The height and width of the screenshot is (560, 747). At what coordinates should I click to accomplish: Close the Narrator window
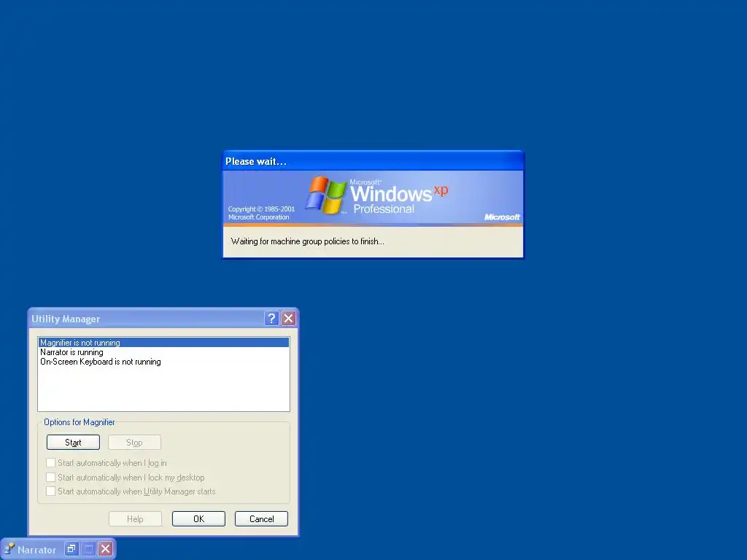point(106,549)
